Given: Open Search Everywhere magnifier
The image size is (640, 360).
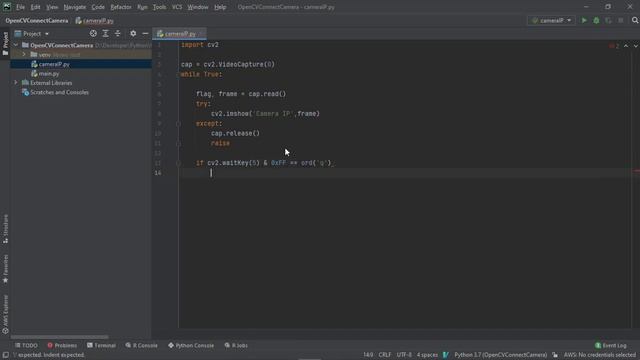Looking at the screenshot, I should [635, 20].
